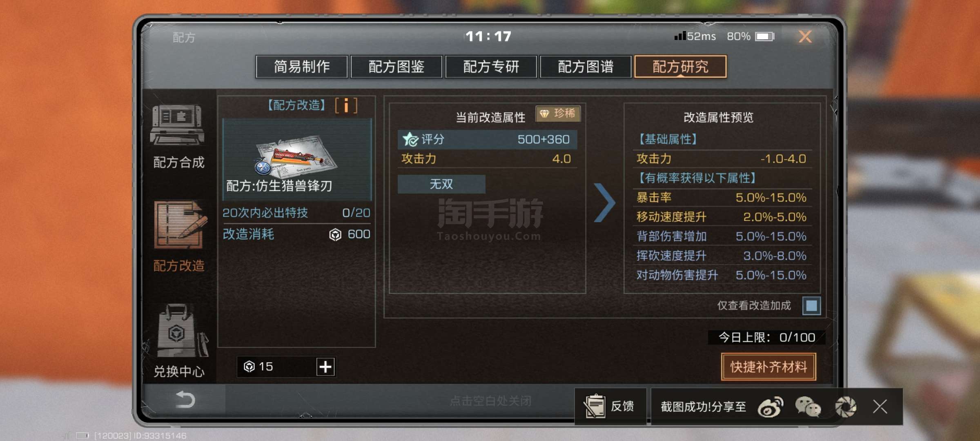This screenshot has width=980, height=441.
Task: Select the 无双 attribute tag
Action: click(x=441, y=184)
